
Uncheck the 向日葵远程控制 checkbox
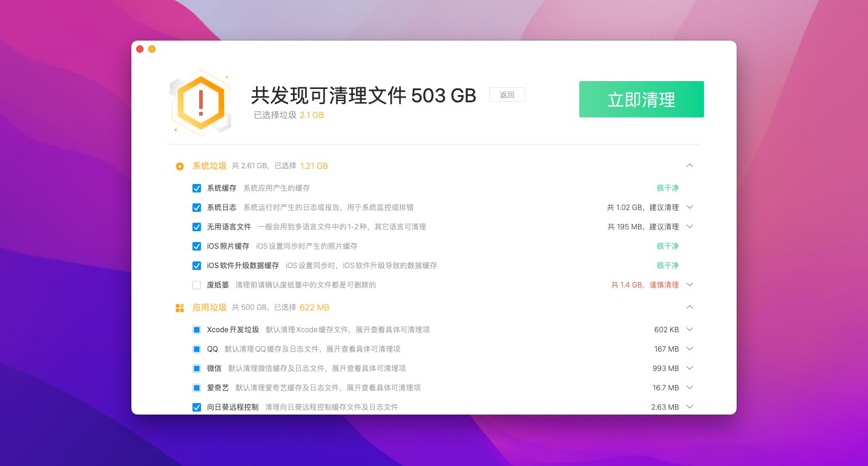197,407
